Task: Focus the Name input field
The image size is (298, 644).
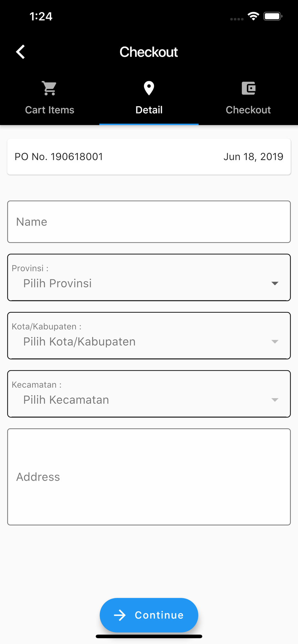Action: coord(149,222)
